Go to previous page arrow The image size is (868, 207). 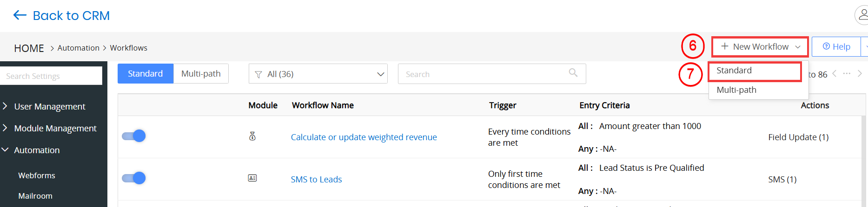[x=835, y=73]
